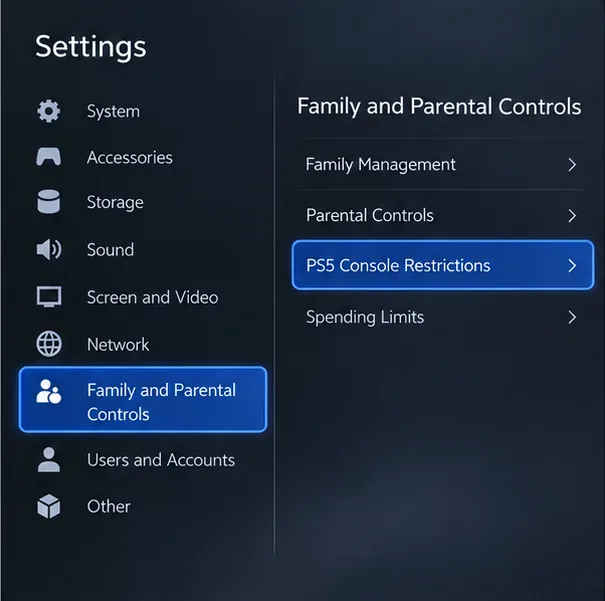
Task: Click the Network globe icon
Action: (49, 344)
